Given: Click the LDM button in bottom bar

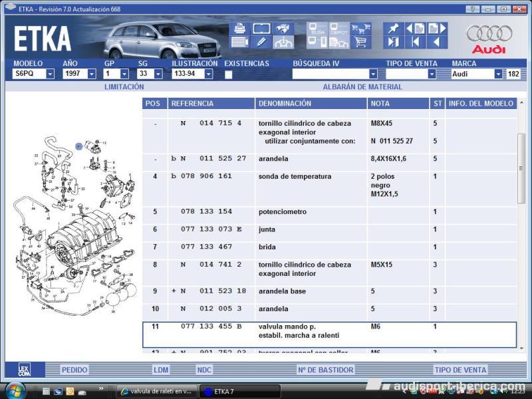Looking at the screenshot, I should (x=161, y=370).
